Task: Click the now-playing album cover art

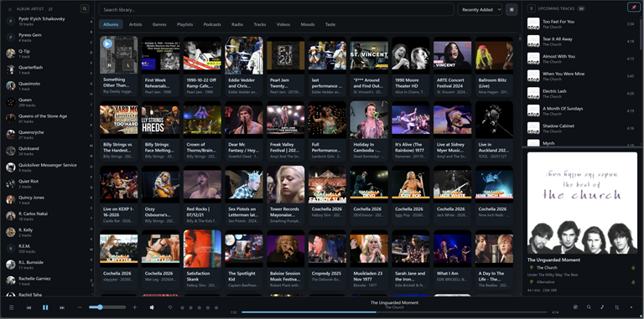Action: click(x=582, y=203)
